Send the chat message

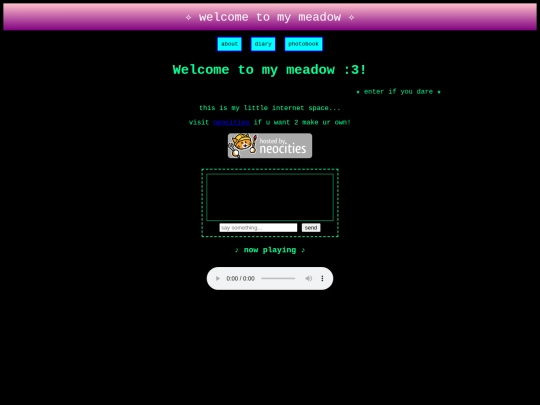pyautogui.click(x=311, y=228)
